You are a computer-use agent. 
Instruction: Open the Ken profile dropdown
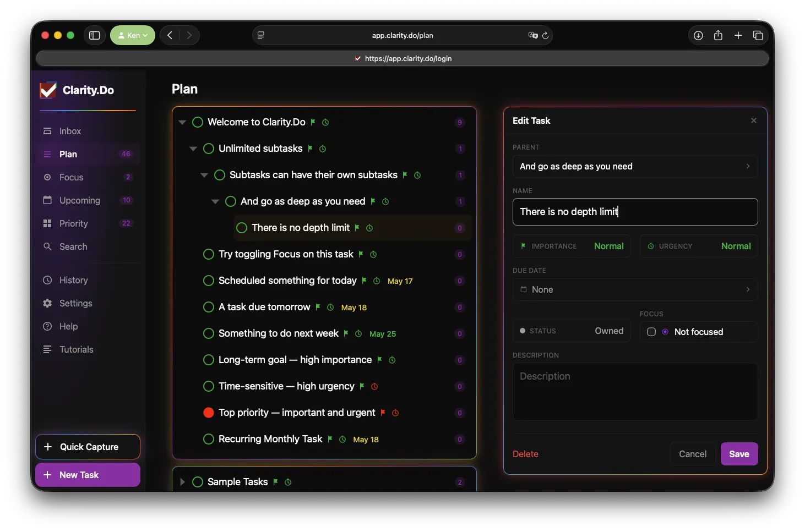coord(133,35)
